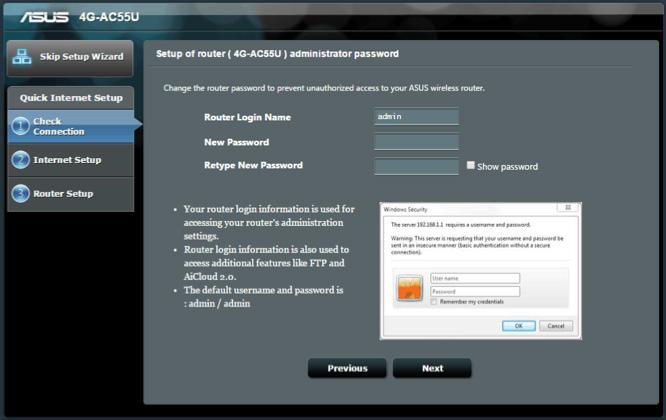
Task: Click the Windows Security example dialog image
Action: (x=480, y=271)
